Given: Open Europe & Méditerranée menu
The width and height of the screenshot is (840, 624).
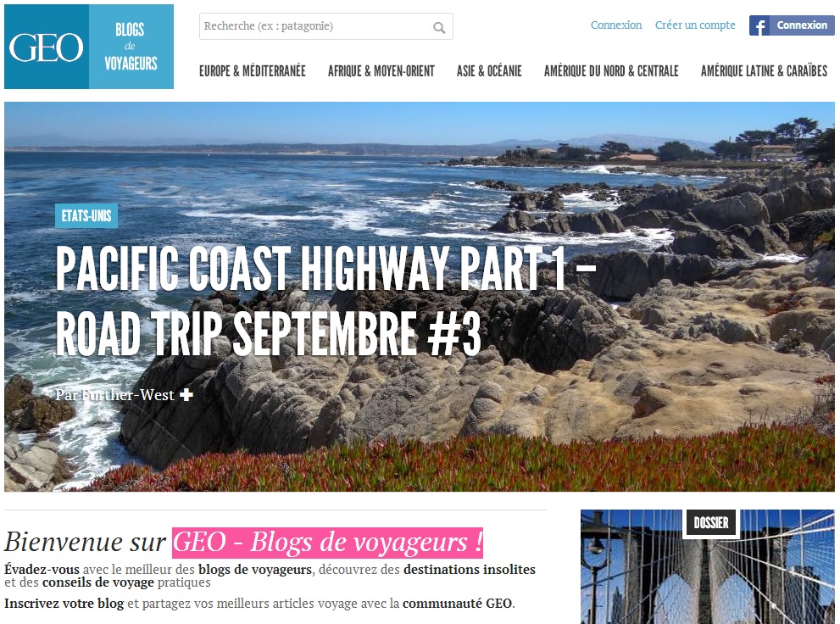Looking at the screenshot, I should 253,70.
